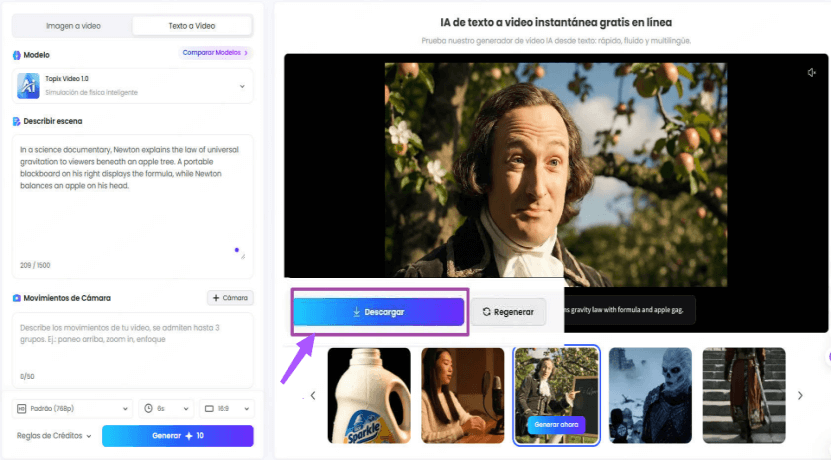Screen dimensions: 831x460
Task: Select the Texto a Video tab
Action: tap(192, 26)
